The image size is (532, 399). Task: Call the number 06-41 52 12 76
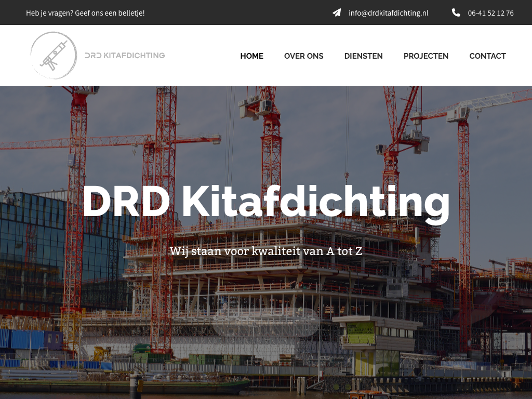pyautogui.click(x=490, y=13)
